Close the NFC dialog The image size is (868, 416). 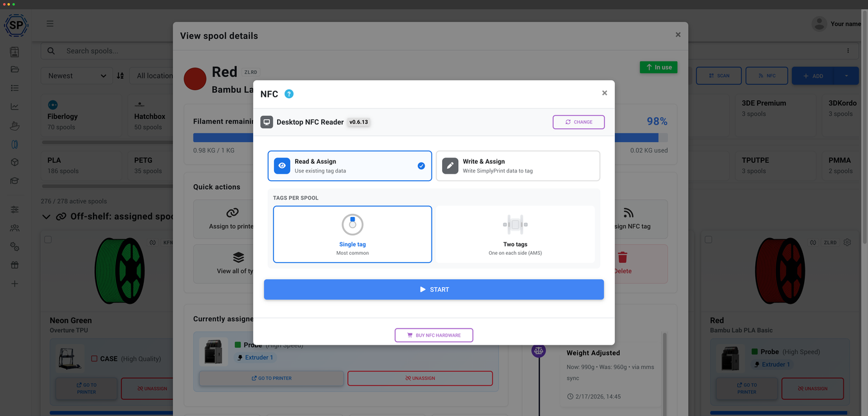click(604, 93)
